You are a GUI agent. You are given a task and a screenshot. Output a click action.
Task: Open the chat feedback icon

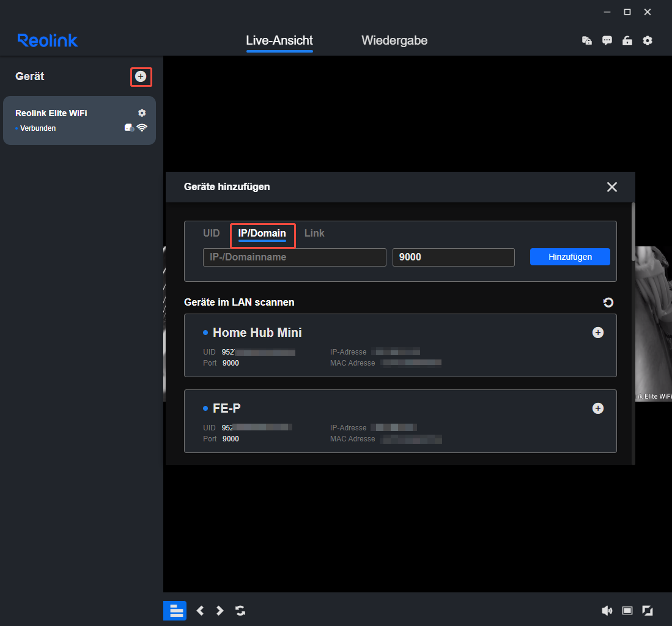(607, 41)
